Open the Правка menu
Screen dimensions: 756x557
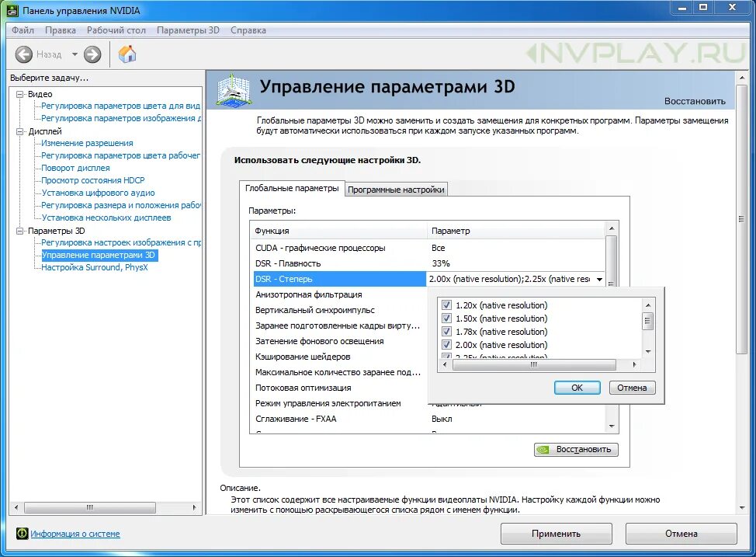click(x=61, y=30)
